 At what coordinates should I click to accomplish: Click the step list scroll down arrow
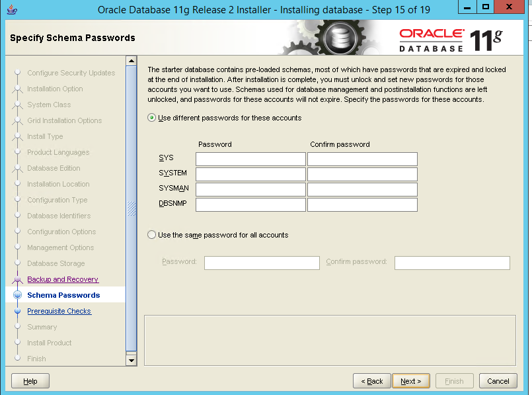point(132,360)
